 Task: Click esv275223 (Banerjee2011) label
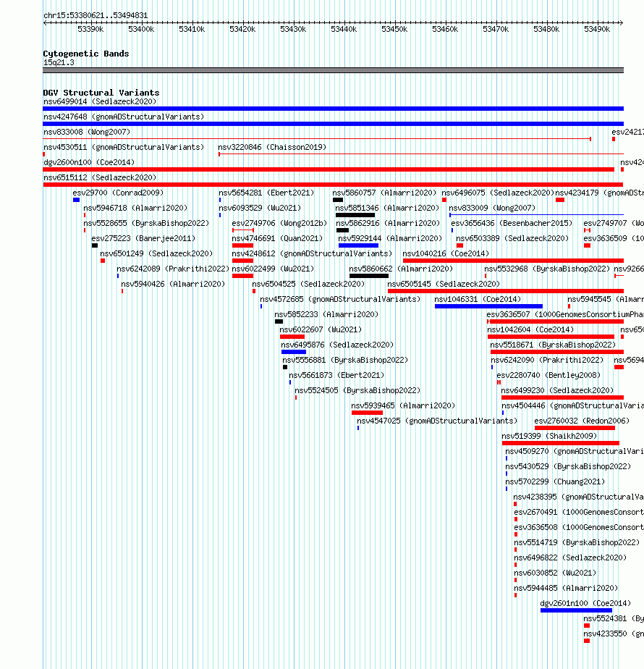[x=143, y=238]
